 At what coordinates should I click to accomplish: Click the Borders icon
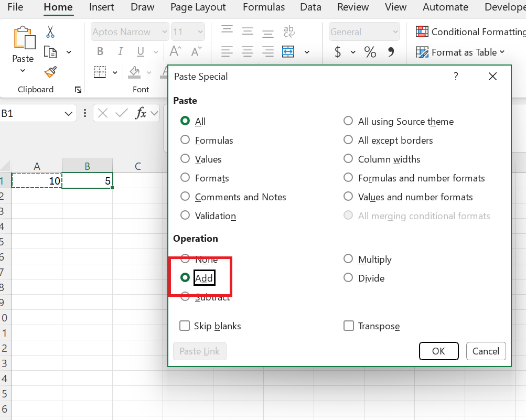[100, 72]
